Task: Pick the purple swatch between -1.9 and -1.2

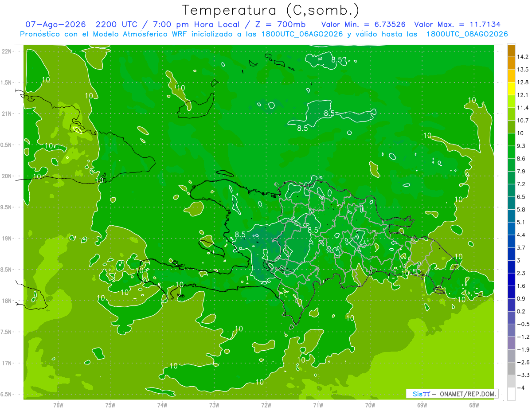Action: tap(511, 343)
